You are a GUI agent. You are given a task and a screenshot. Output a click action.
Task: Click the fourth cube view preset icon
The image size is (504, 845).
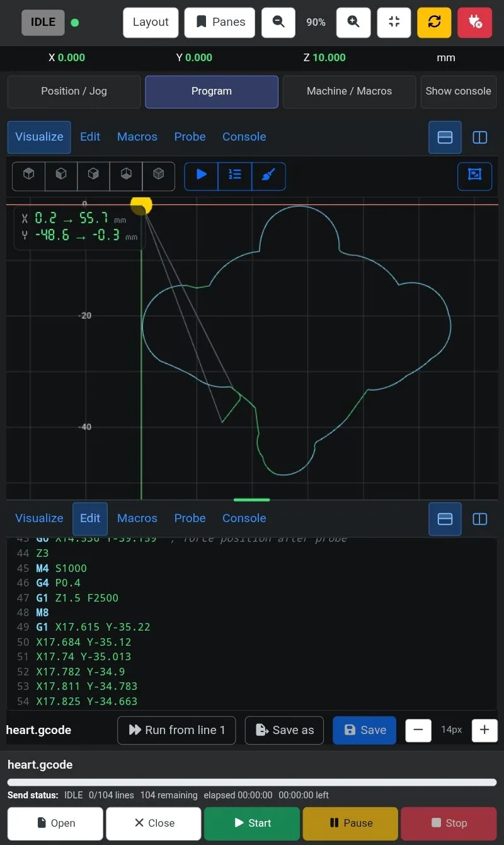coord(126,176)
